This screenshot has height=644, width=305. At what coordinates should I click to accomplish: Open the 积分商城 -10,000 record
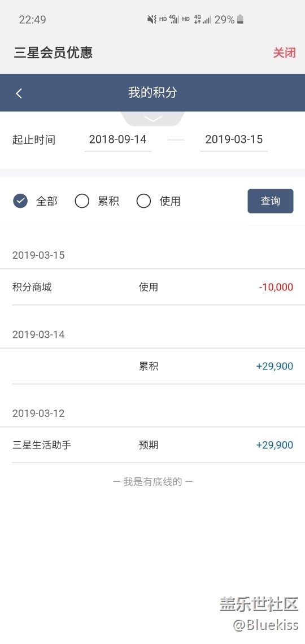(x=152, y=287)
